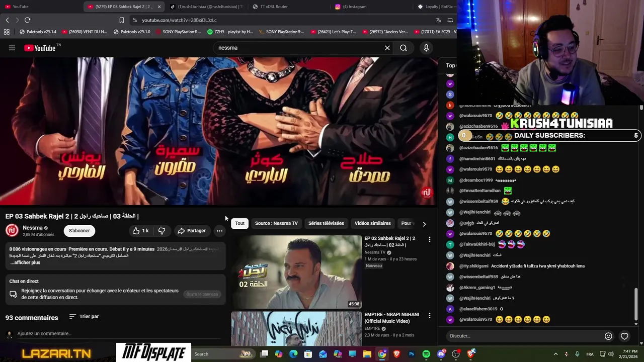Viewport: 644px width, 362px height.
Task: Open Discord from the taskbar
Action: point(441,354)
